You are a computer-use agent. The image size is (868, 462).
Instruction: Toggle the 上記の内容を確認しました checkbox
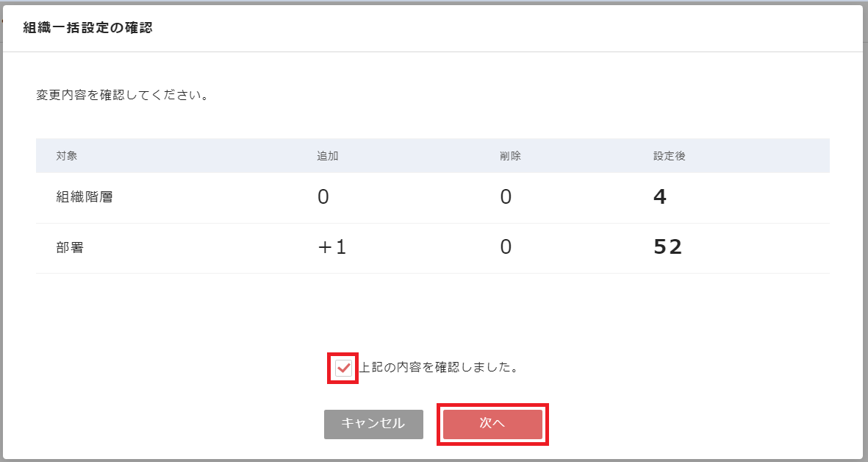click(x=343, y=368)
